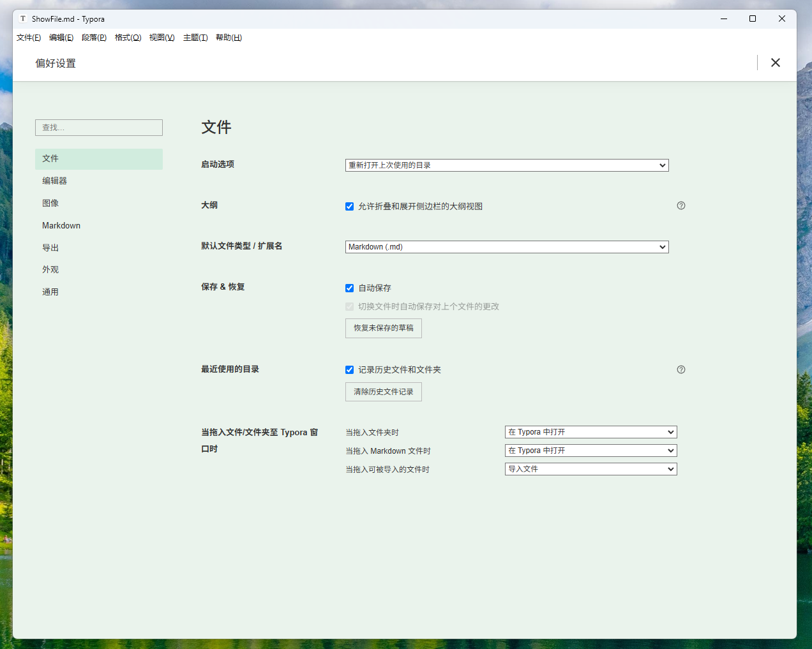Minimize the Typora window
Image resolution: width=812 pixels, height=649 pixels.
pyautogui.click(x=724, y=19)
